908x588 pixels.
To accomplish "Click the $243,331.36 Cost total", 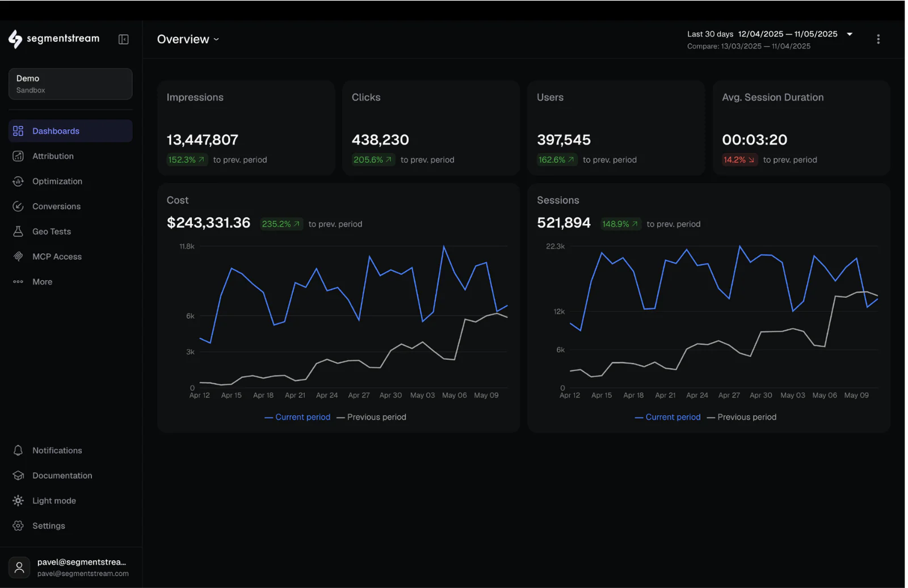I will pos(208,223).
